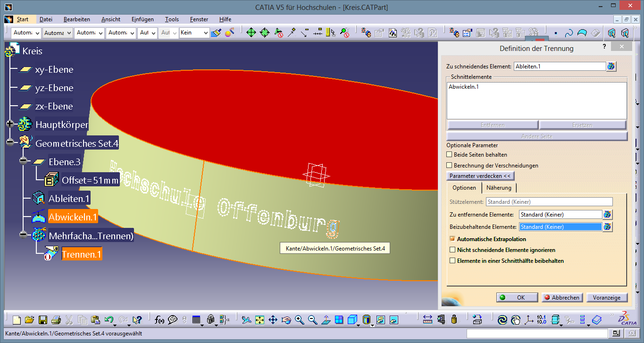Click the Zu schneidendes Element field
This screenshot has width=644, height=343.
[560, 67]
